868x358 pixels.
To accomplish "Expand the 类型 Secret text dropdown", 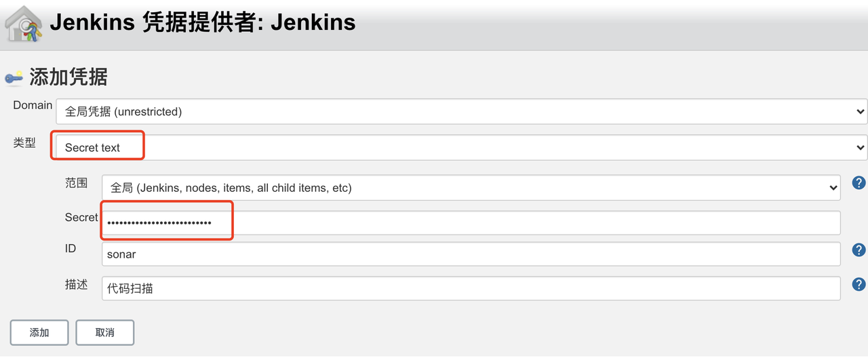I will point(461,147).
